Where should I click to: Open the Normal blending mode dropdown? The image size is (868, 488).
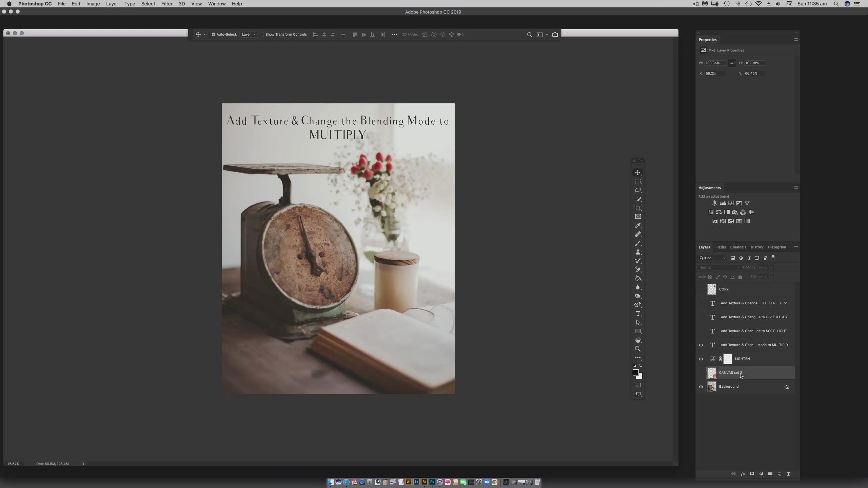click(719, 267)
